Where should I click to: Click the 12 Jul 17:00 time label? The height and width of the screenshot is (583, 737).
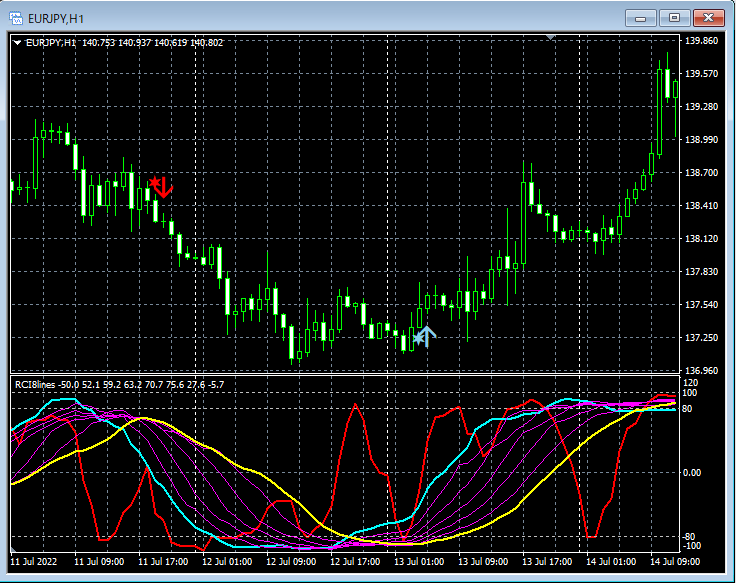coord(355,562)
